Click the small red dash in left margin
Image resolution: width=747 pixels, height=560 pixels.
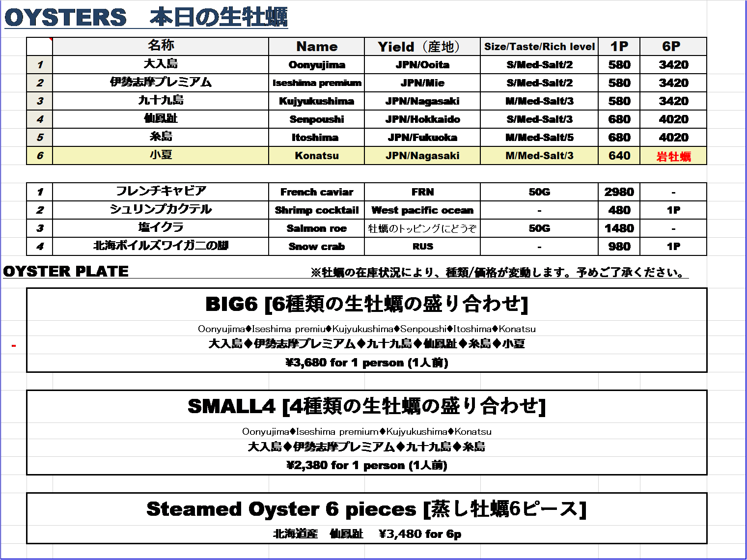[x=14, y=346]
